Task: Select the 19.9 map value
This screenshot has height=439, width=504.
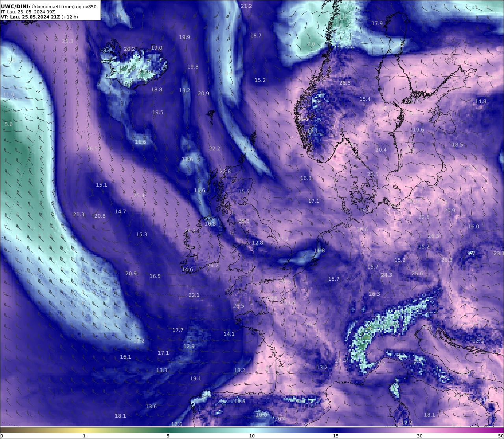Action: point(185,37)
